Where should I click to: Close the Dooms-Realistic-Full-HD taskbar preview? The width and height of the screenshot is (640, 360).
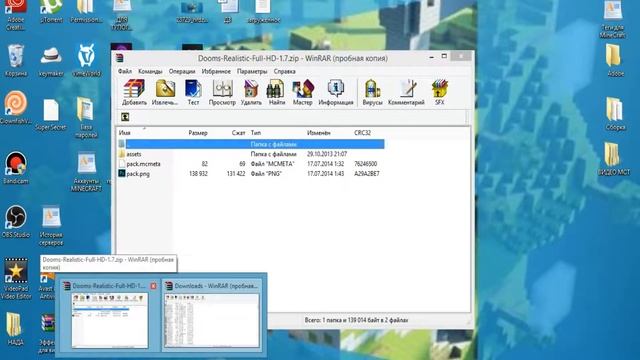tap(153, 286)
